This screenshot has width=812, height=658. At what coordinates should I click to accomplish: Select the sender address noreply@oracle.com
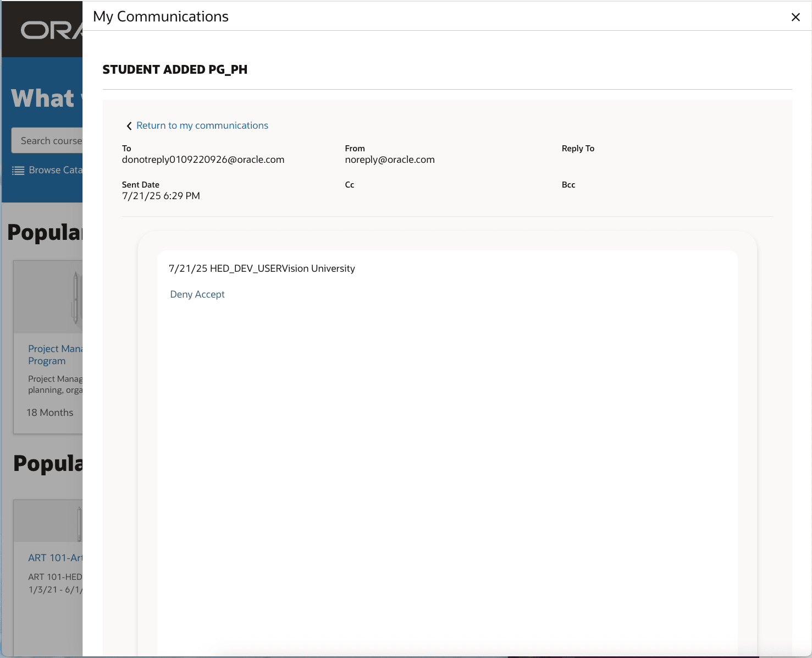tap(390, 160)
